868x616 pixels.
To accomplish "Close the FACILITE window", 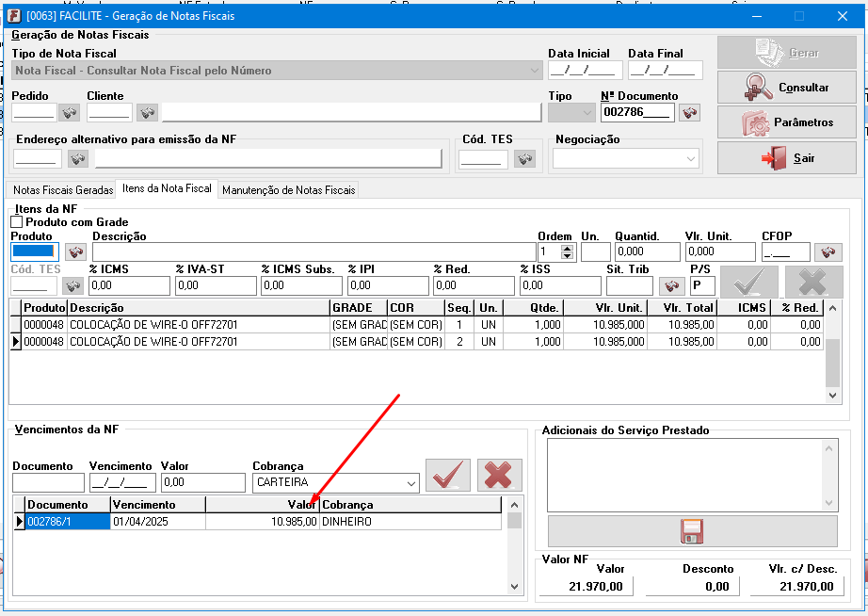I will [x=842, y=16].
